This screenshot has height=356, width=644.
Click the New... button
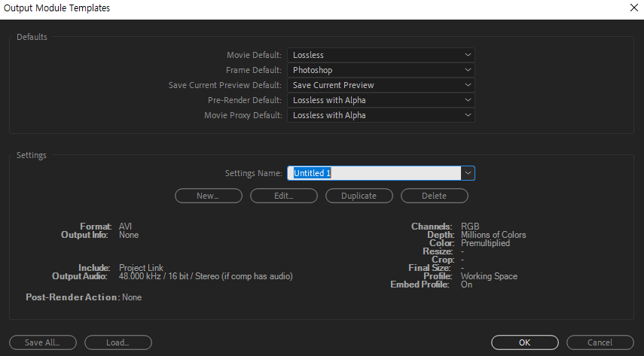tap(208, 196)
